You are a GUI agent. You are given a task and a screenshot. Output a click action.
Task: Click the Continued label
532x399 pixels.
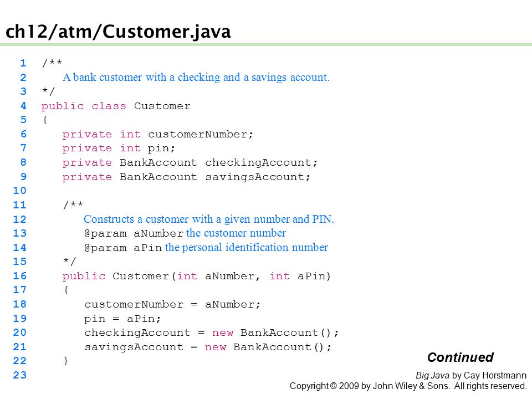(461, 357)
